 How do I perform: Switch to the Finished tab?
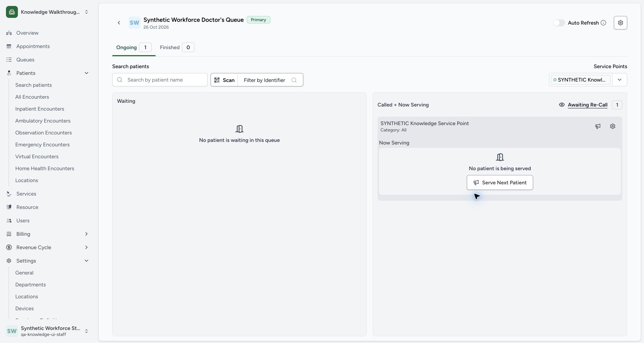(177, 47)
